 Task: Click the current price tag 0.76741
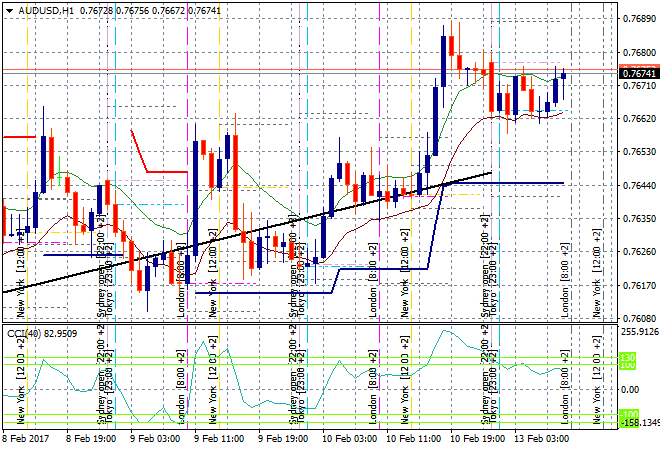pos(639,74)
